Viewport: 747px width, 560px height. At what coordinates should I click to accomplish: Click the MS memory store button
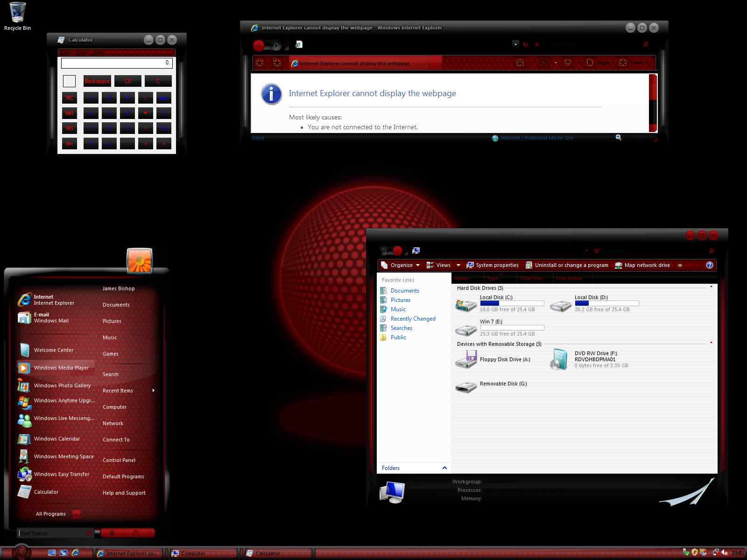click(x=70, y=128)
